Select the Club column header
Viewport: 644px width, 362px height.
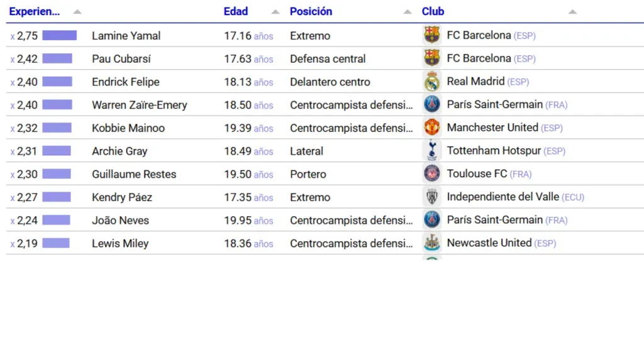click(432, 11)
